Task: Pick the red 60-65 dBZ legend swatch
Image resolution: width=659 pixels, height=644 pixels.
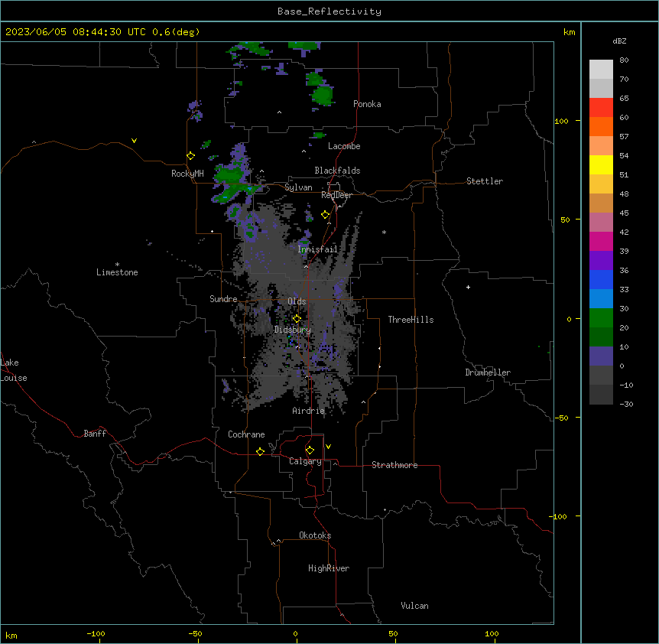Action: (x=601, y=107)
